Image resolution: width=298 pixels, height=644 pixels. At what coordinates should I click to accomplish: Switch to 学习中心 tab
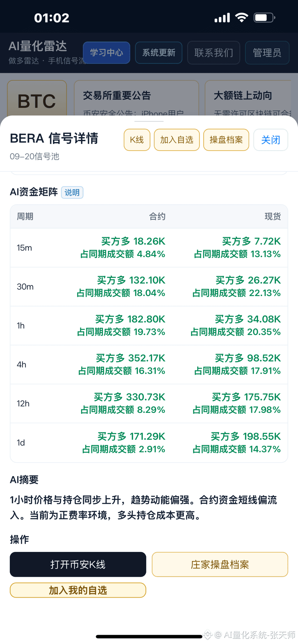pyautogui.click(x=107, y=52)
